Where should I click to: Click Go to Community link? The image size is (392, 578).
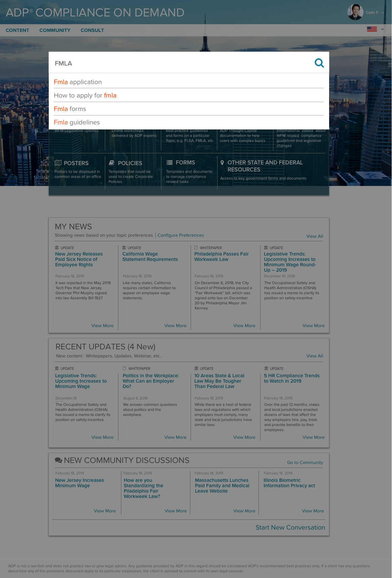tap(305, 463)
